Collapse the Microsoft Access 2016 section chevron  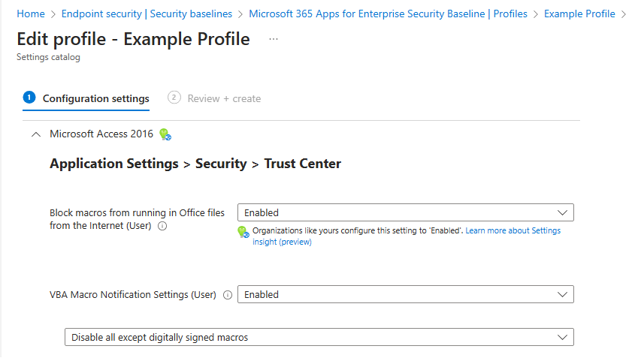[x=35, y=134]
